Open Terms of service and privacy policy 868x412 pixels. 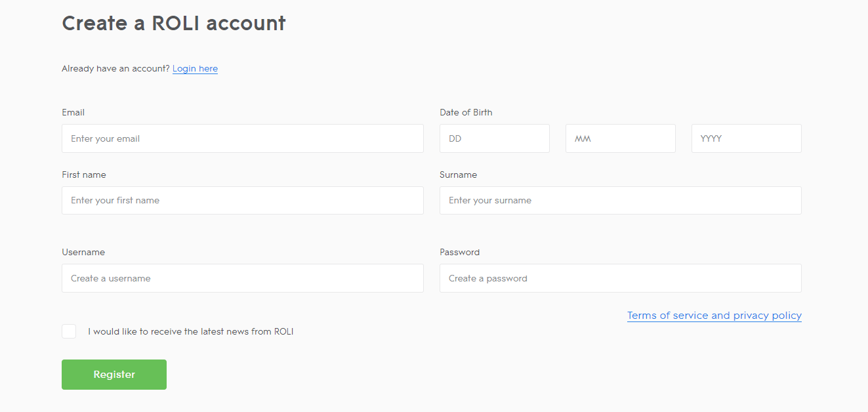click(714, 316)
